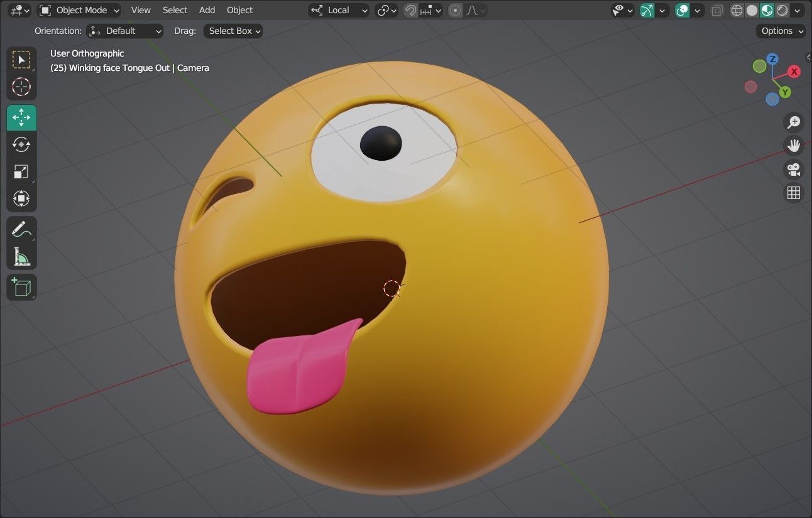Image resolution: width=812 pixels, height=518 pixels.
Task: Switch perspective/orthographic with grid icon
Action: [794, 193]
